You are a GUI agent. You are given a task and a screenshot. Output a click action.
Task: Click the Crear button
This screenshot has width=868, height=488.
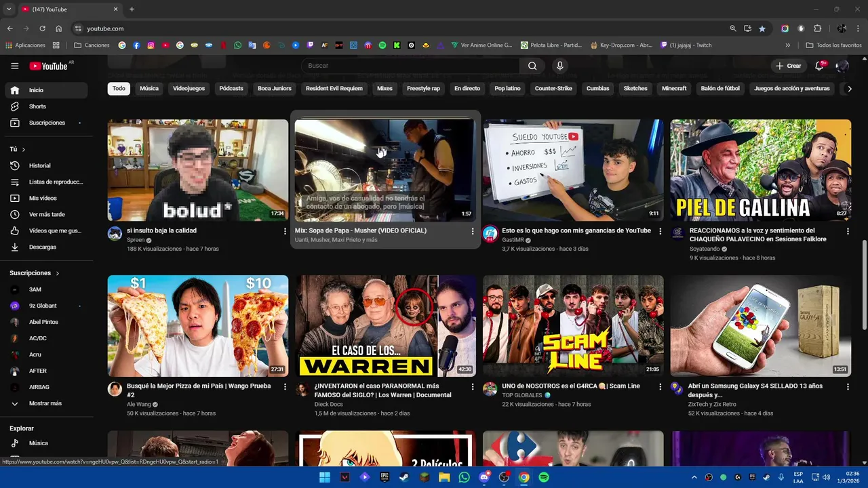[789, 66]
